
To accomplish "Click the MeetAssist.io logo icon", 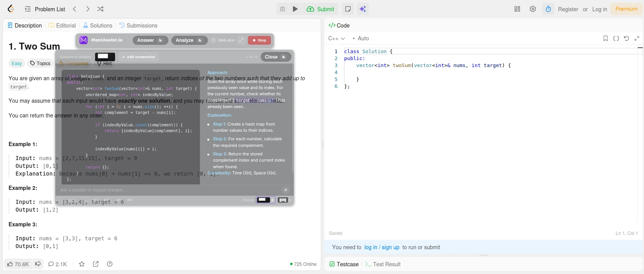I will (x=83, y=40).
